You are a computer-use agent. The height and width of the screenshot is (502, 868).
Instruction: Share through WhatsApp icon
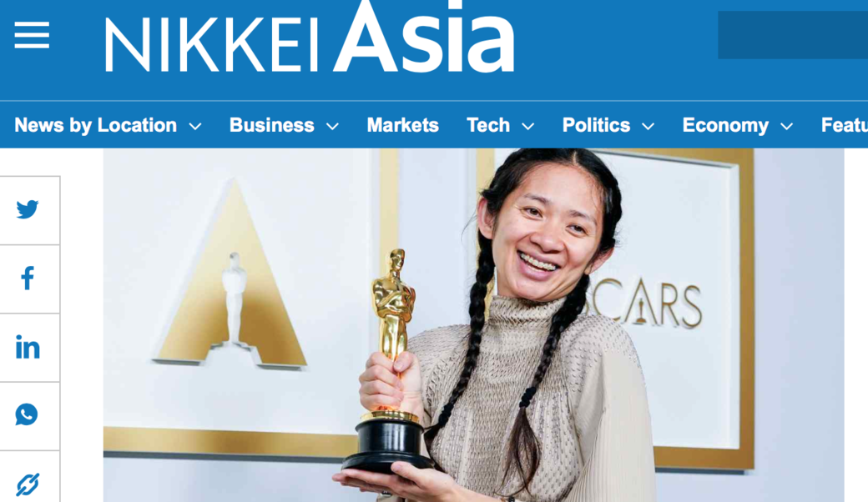point(27,414)
